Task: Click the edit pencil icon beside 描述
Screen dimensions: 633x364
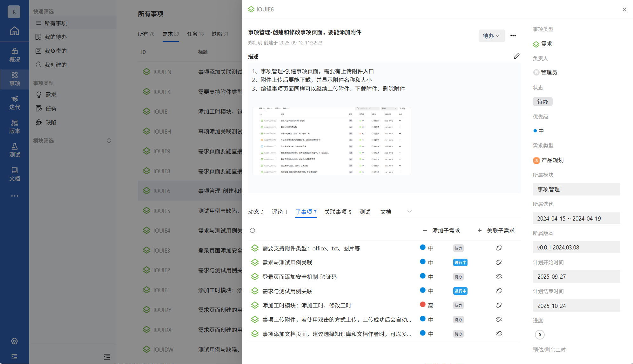Action: click(517, 56)
